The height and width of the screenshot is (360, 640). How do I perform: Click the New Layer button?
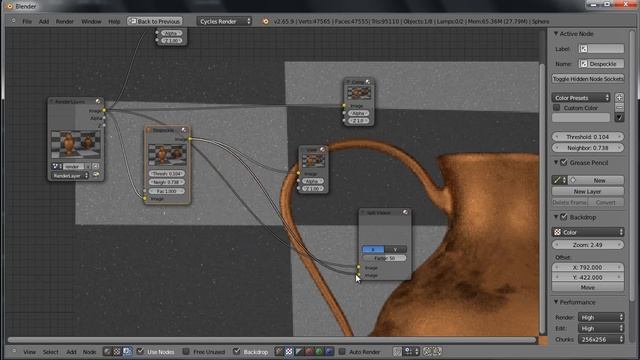pos(588,191)
